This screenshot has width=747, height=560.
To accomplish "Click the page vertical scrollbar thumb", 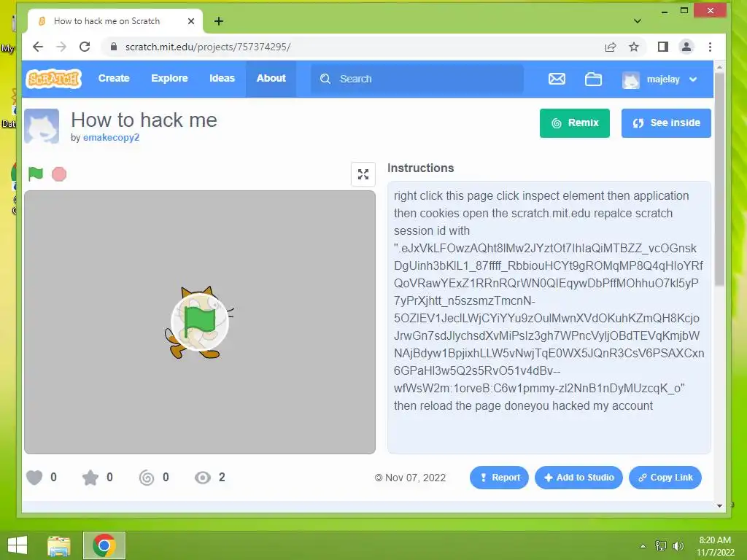I will (719, 179).
